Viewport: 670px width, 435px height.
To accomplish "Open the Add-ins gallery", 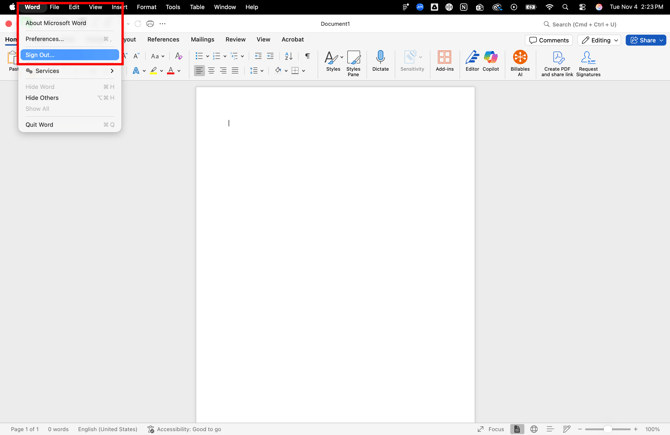I will [444, 60].
